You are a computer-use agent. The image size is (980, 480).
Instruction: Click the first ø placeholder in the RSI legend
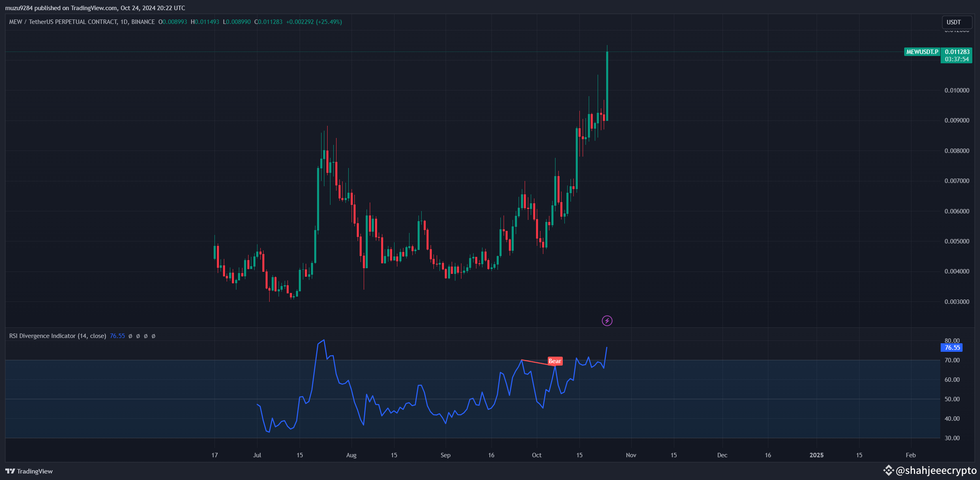tap(130, 336)
